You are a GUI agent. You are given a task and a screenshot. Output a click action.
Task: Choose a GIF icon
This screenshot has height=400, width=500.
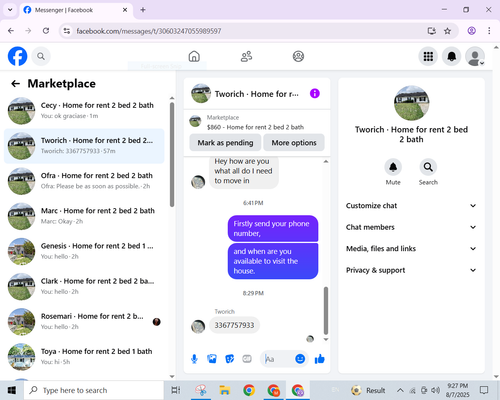tap(247, 359)
